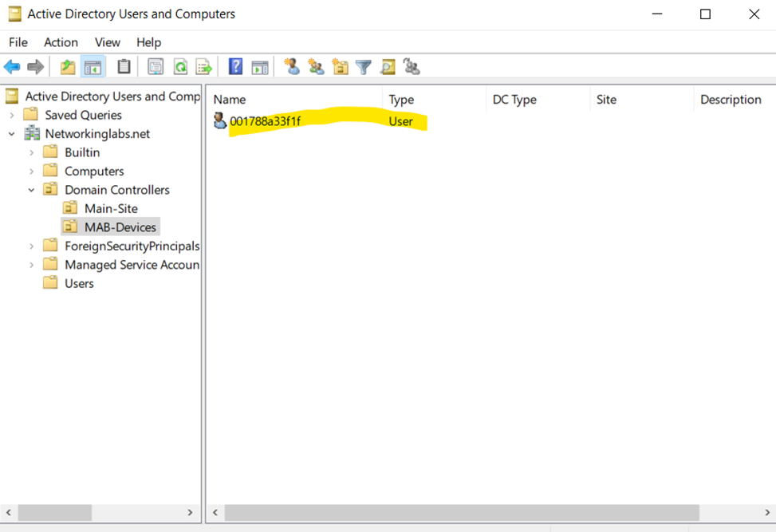
Task: Click details pane scrollbar left arrow
Action: point(215,513)
